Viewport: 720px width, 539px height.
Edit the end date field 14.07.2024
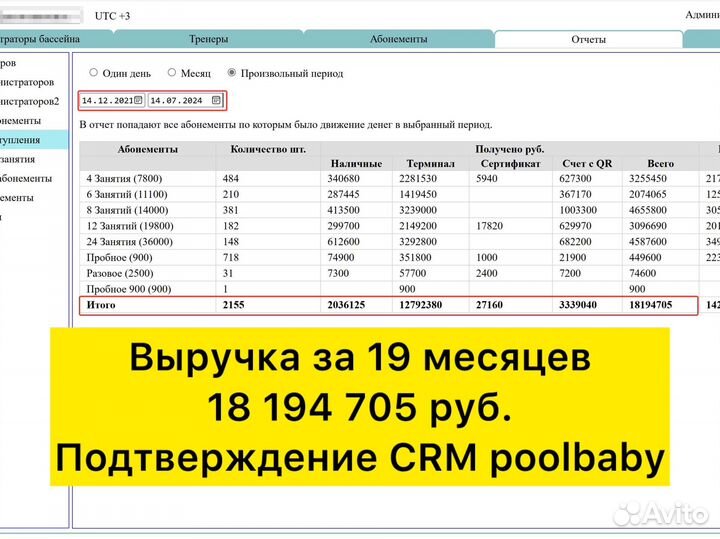coord(186,101)
